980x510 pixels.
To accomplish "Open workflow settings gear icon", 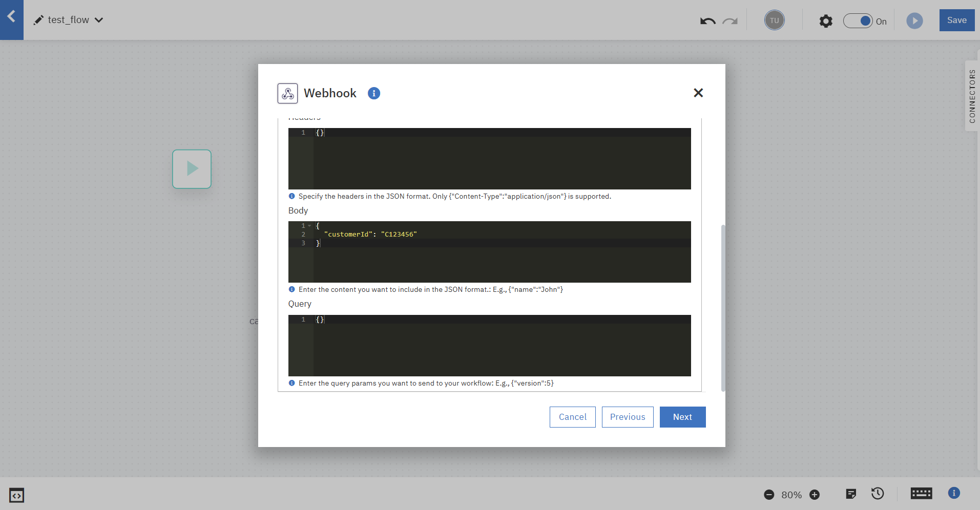I will (826, 21).
